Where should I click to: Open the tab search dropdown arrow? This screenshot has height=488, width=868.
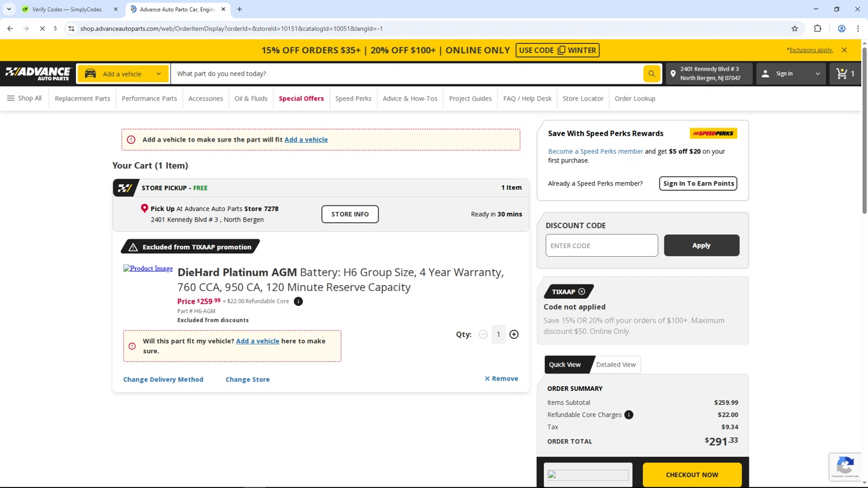9,9
